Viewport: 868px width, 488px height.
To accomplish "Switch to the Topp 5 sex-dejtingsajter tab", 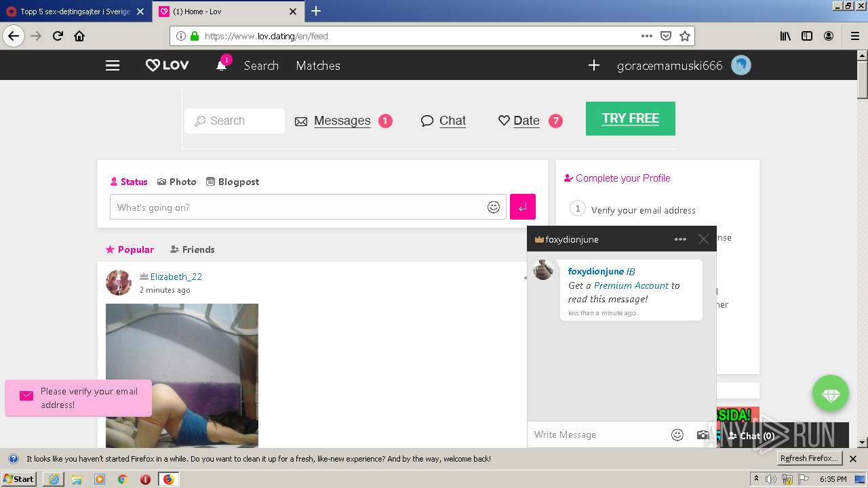I will 75,12.
